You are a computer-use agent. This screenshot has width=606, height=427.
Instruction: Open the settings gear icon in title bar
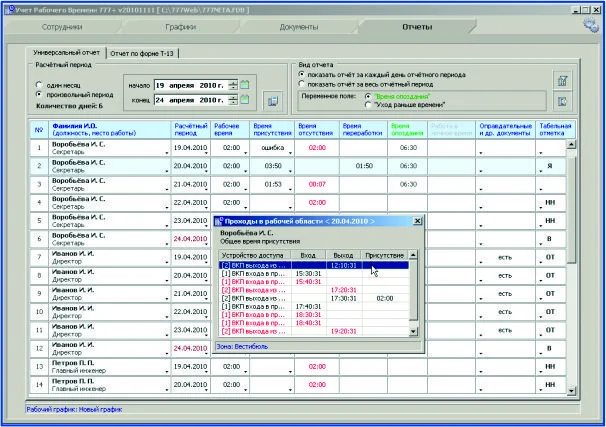(x=591, y=25)
